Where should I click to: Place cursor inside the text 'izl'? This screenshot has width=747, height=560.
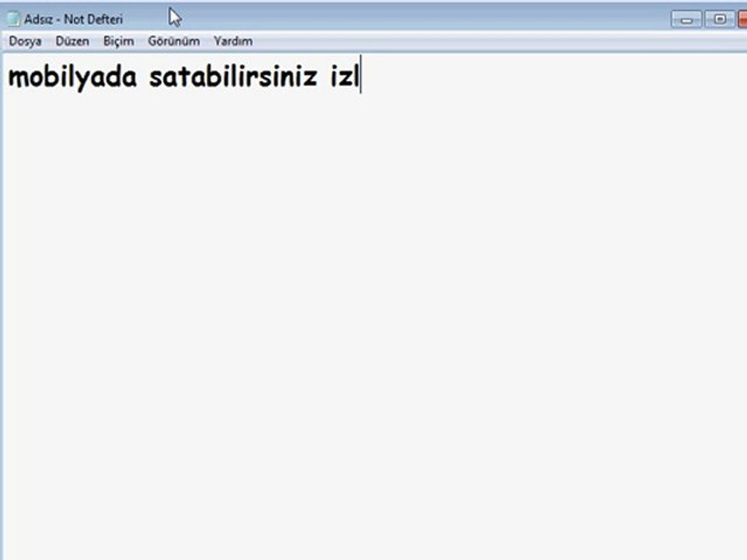(x=345, y=77)
